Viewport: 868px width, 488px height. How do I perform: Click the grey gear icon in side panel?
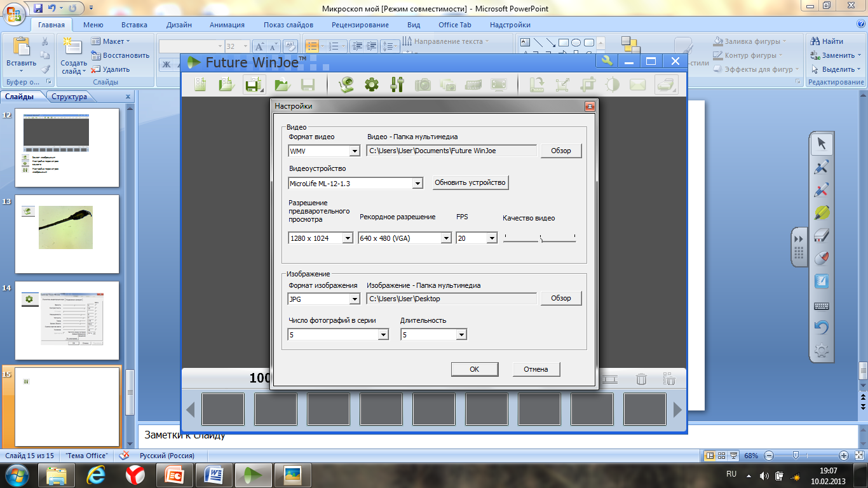(x=821, y=350)
